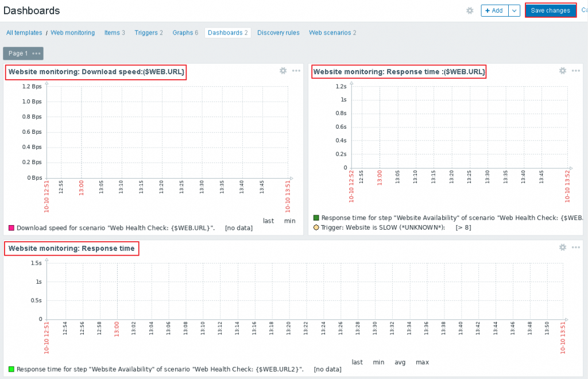Switch to Graphs tab
This screenshot has height=379, width=588.
point(185,33)
